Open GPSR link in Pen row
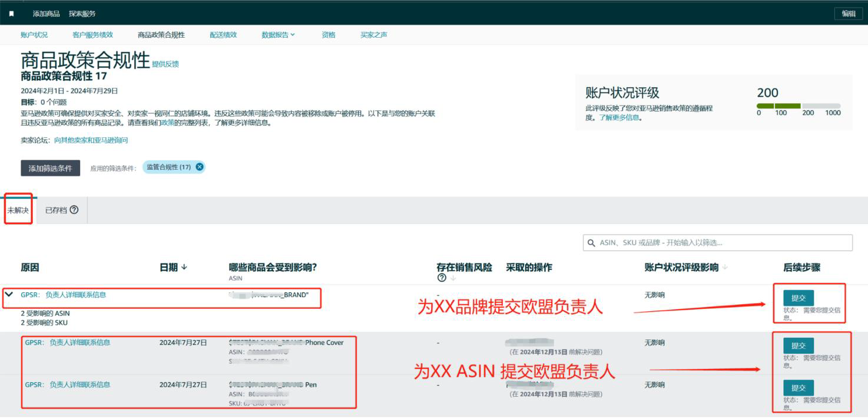This screenshot has height=418, width=868. pos(67,384)
